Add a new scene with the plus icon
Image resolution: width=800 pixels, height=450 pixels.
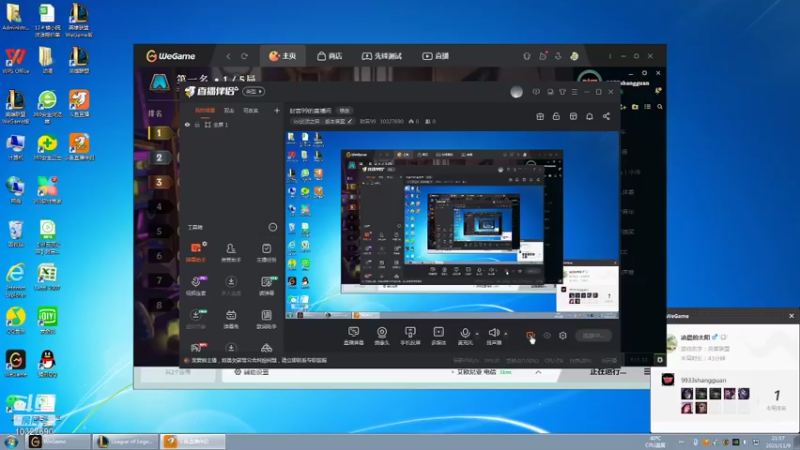[277, 110]
